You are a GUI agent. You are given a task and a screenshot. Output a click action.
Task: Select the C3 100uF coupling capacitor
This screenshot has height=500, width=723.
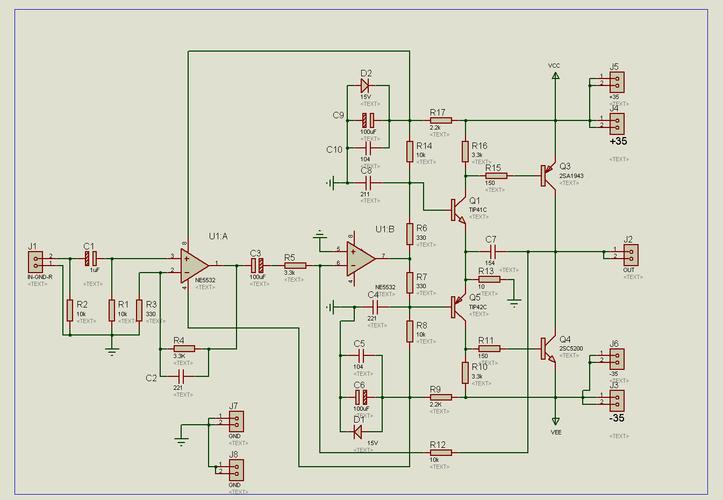(257, 264)
